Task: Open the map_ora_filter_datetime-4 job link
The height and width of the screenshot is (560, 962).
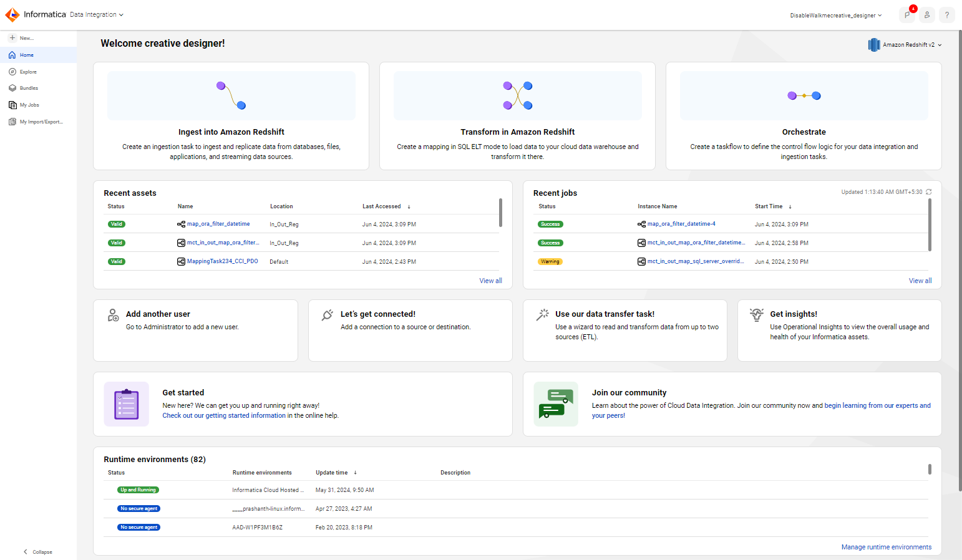Action: pos(681,224)
